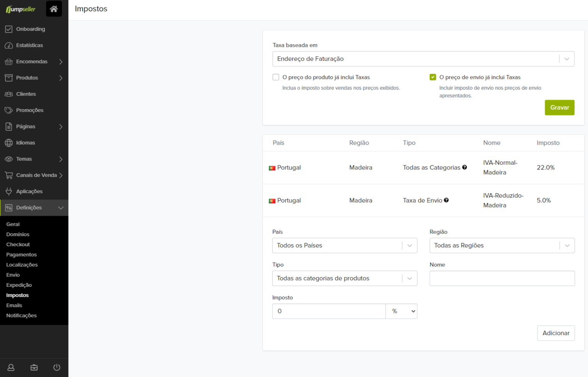Open the Região dropdown showing Todas as Regiões
Screen dimensions: 588x377
point(502,245)
